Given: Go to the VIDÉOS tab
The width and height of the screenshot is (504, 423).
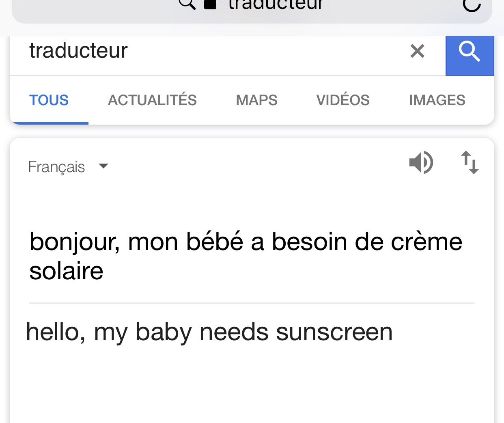Looking at the screenshot, I should (343, 100).
